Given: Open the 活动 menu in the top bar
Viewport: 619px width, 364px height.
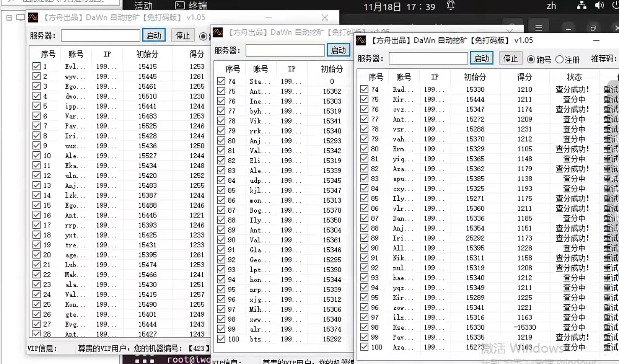Looking at the screenshot, I should point(143,5).
